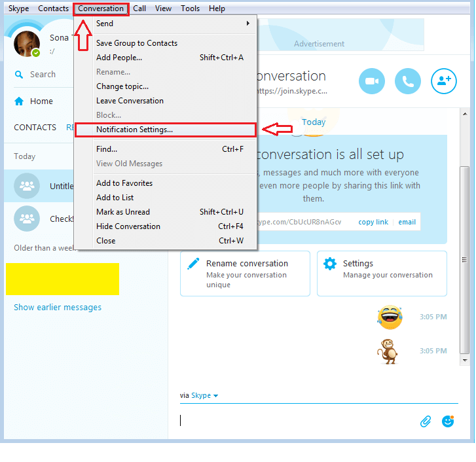The image size is (476, 462).
Task: Select Find... menu entry
Action: (166, 149)
